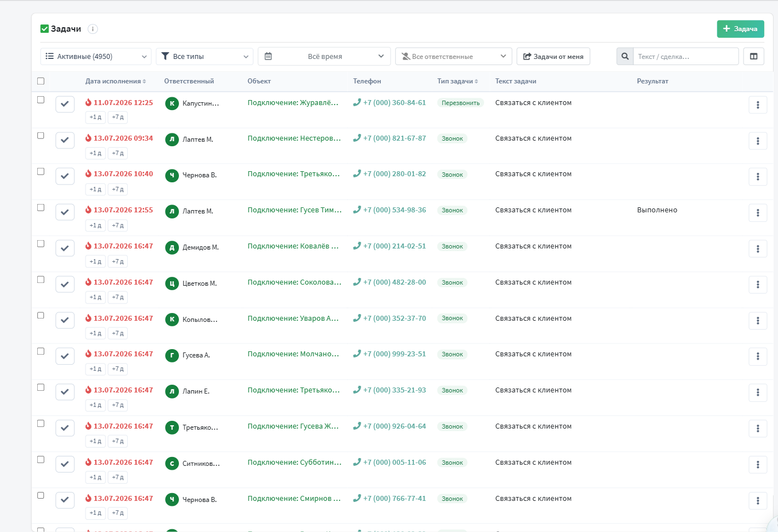The image size is (778, 532).
Task: Toggle the Задачи header checkbox
Action: (44, 29)
